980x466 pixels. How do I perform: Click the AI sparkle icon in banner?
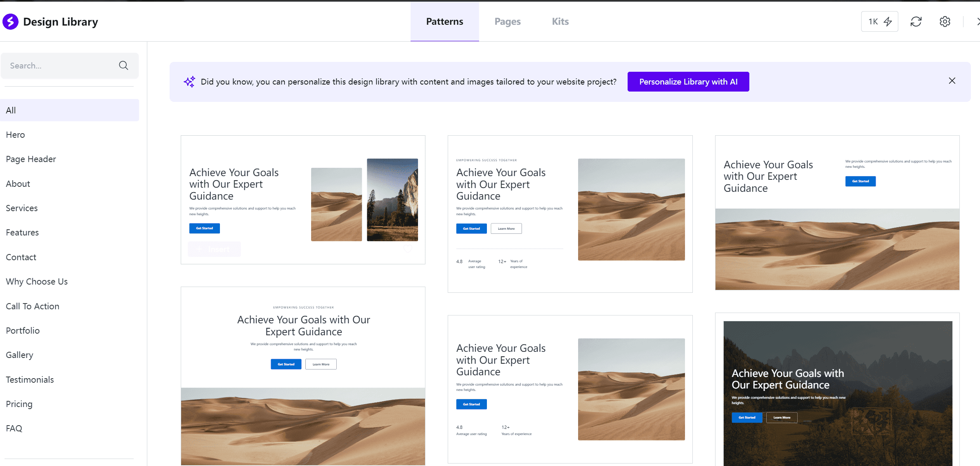pos(189,82)
